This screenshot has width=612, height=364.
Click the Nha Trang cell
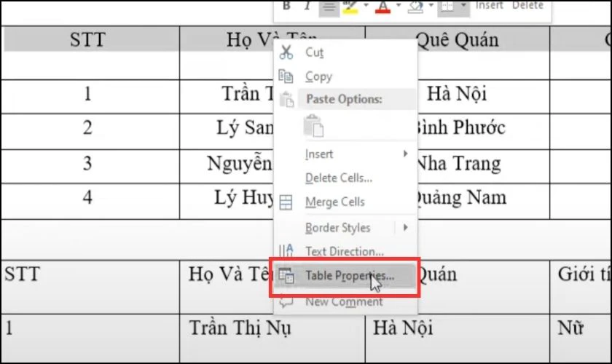(x=458, y=164)
